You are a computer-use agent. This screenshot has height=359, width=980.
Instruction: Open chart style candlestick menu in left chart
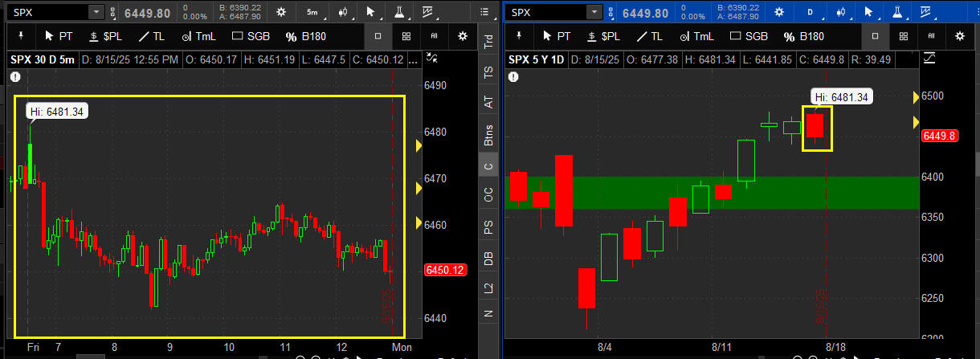(x=343, y=12)
